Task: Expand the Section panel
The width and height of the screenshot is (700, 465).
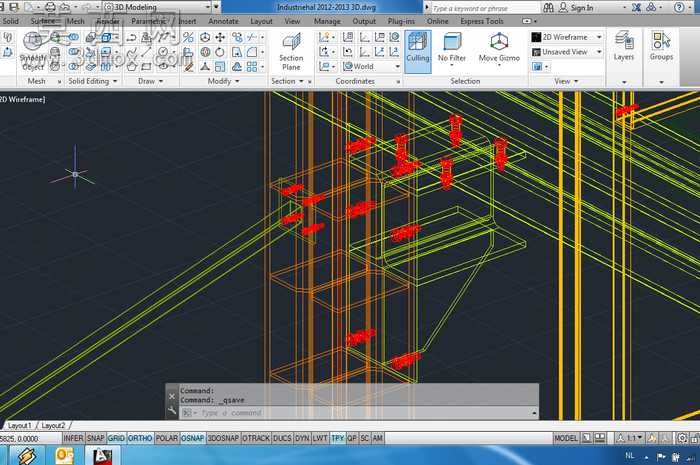Action: tap(287, 81)
